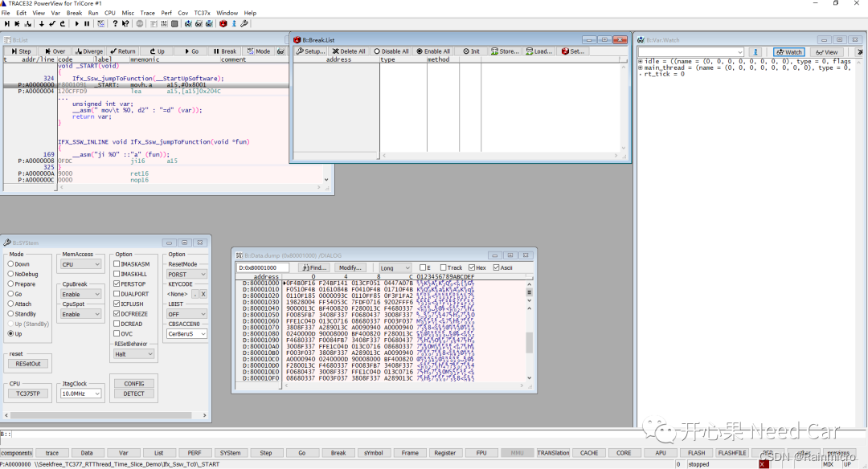Select the Step icon in B::List toolbar
The height and width of the screenshot is (469, 868).
[23, 51]
